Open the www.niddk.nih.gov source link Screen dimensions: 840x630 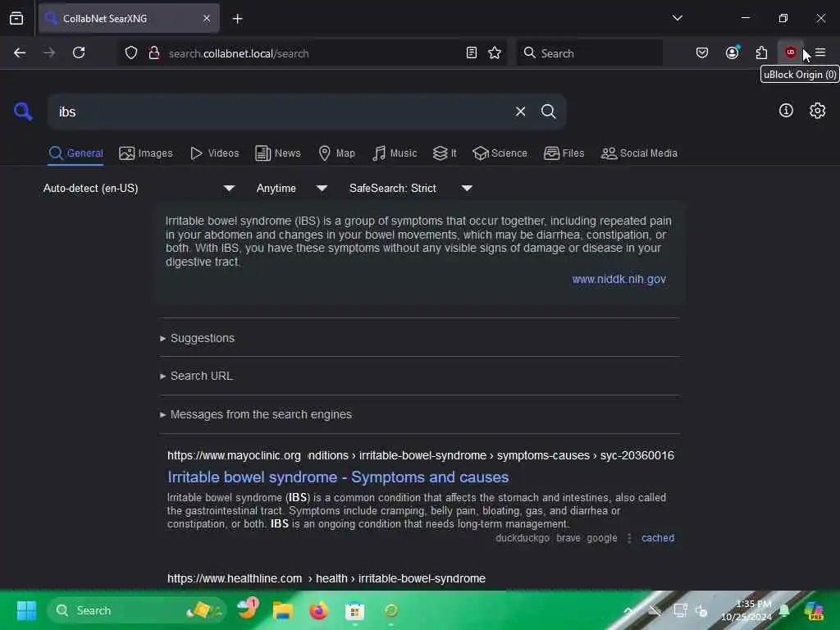click(x=619, y=279)
